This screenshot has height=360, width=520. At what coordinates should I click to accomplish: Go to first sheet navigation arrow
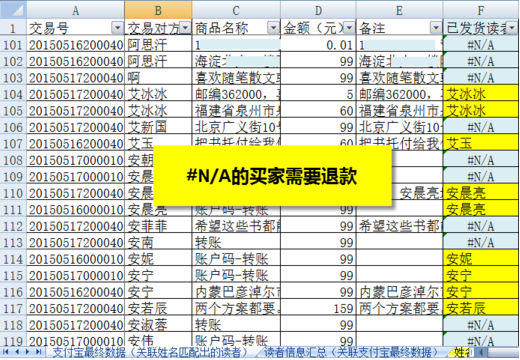coord(6,352)
